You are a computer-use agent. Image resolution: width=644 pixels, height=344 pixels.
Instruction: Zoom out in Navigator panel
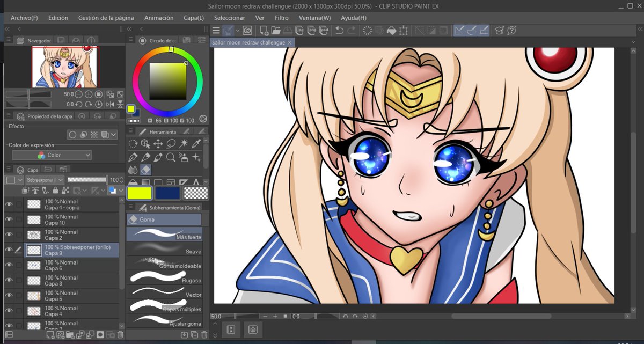(x=79, y=94)
